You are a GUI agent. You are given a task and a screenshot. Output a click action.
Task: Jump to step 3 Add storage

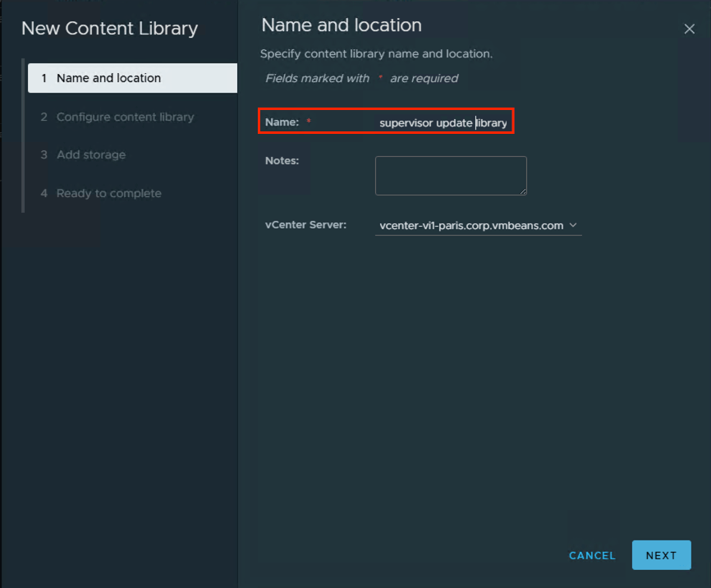coord(90,154)
